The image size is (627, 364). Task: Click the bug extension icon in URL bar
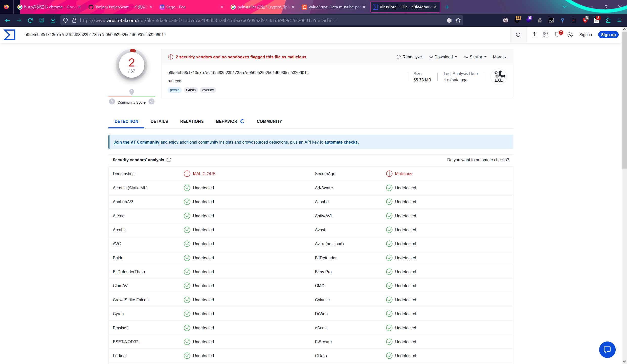click(449, 20)
